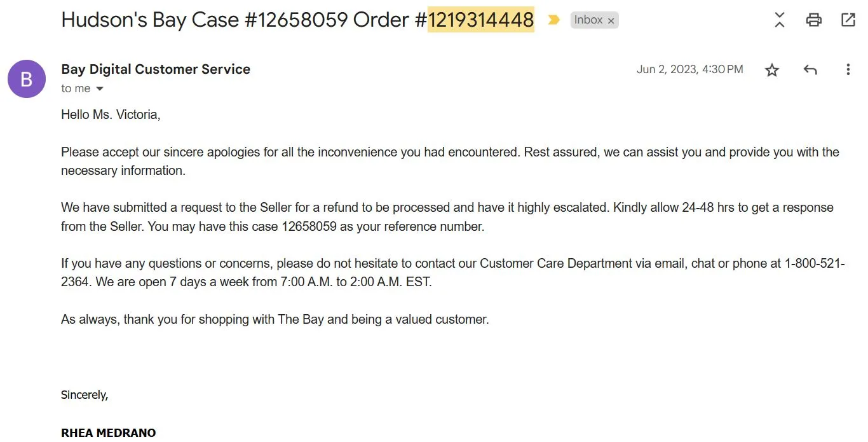Viewport: 868px width, 442px height.
Task: Click the 'to me' recipient text
Action: 76,89
